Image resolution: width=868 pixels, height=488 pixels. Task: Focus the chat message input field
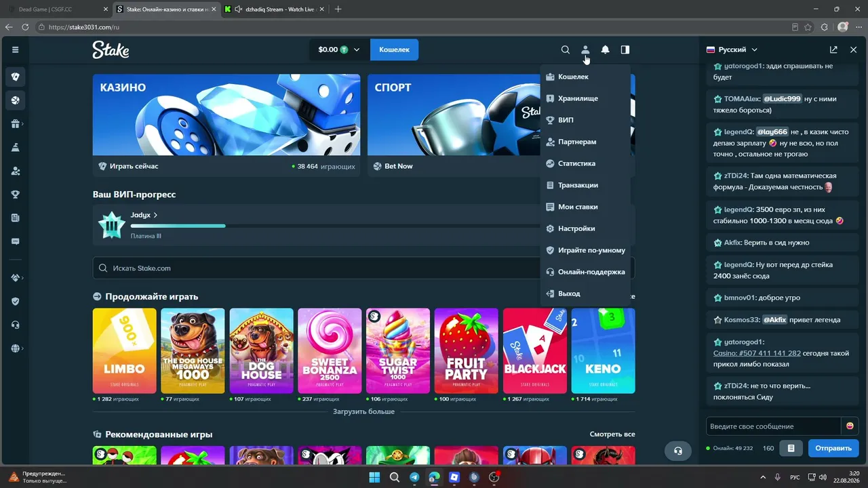pyautogui.click(x=773, y=426)
